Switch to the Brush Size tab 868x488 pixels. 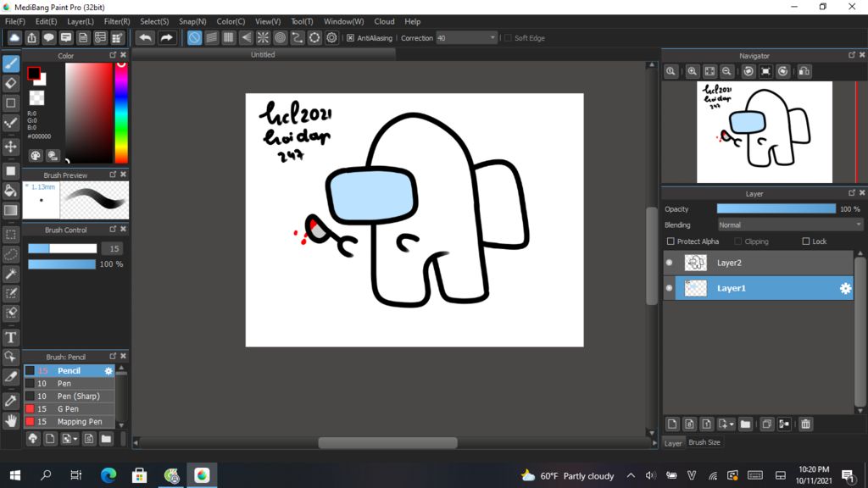click(704, 442)
